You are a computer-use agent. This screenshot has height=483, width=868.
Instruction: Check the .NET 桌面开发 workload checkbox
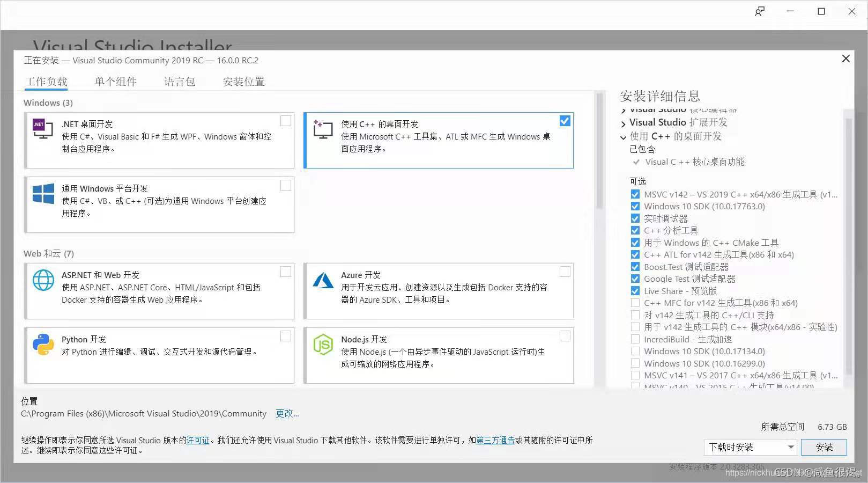click(286, 121)
